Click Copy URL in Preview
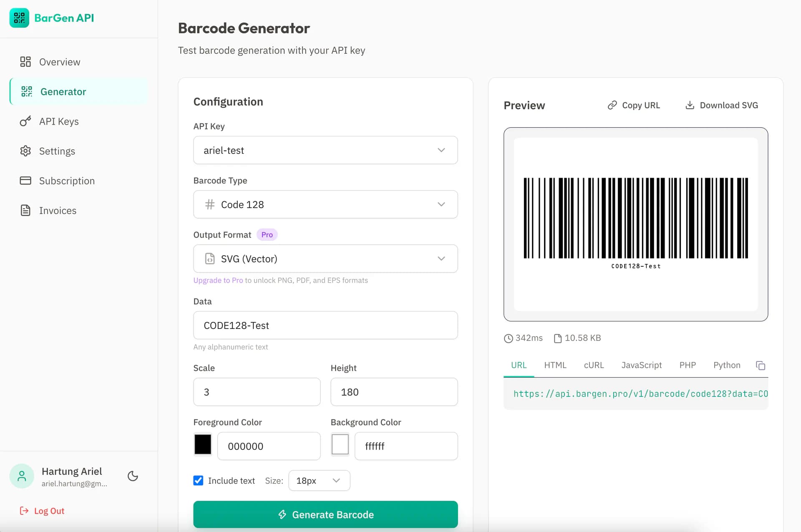The height and width of the screenshot is (532, 801). coord(634,105)
